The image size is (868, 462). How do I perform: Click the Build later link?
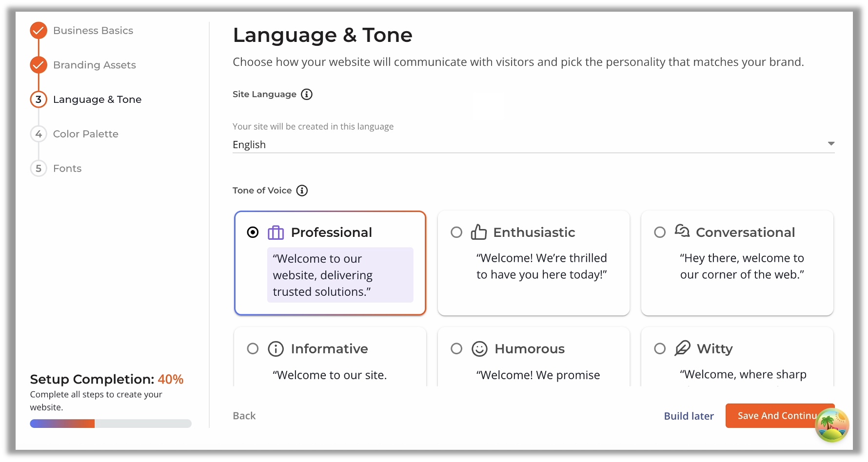[689, 416]
